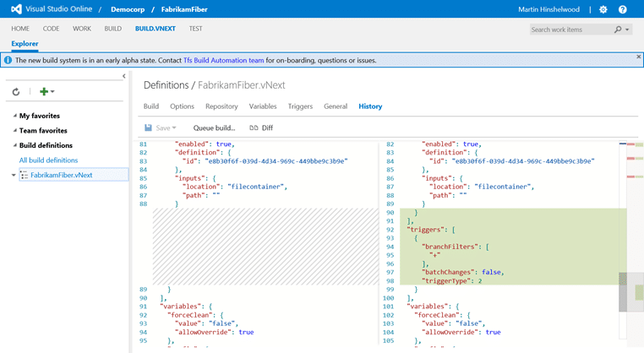Open the dropdown next to plus icon
This screenshot has height=353, width=644.
(x=52, y=91)
